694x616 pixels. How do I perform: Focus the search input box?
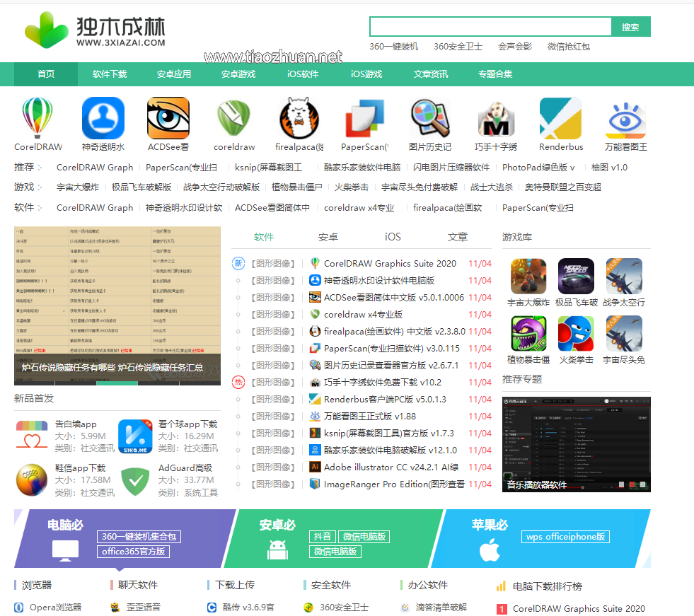(x=490, y=27)
